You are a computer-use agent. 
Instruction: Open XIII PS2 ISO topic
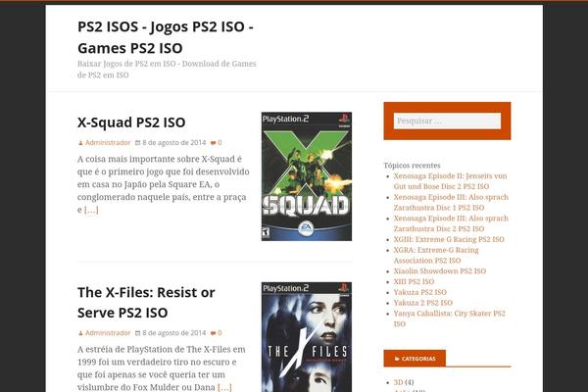click(x=414, y=281)
